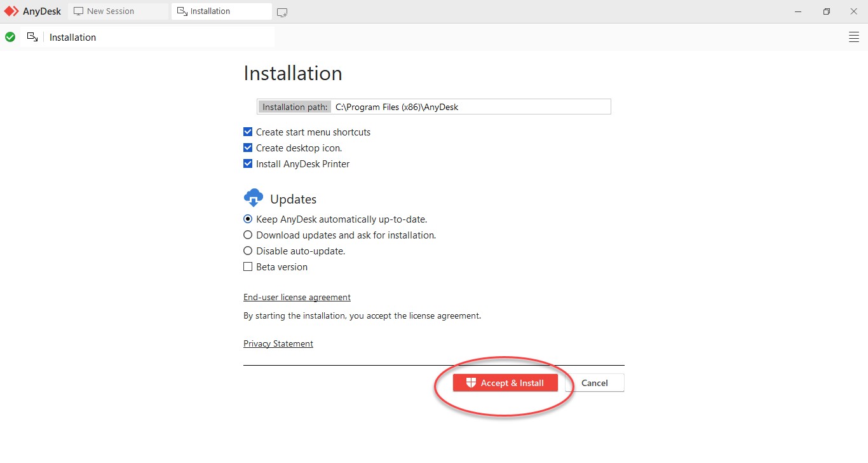Image resolution: width=868 pixels, height=463 pixels.
Task: Select the Installation tab
Action: 222,11
